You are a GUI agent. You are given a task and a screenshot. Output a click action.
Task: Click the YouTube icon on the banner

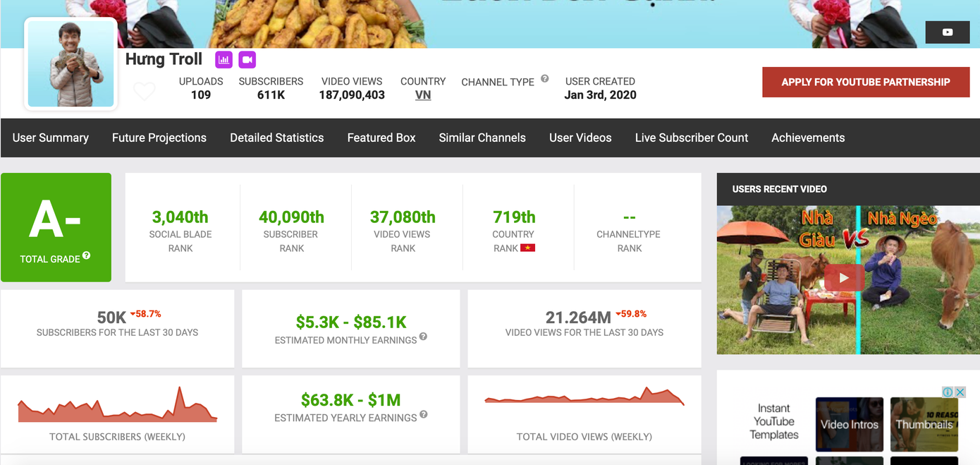[x=947, y=32]
